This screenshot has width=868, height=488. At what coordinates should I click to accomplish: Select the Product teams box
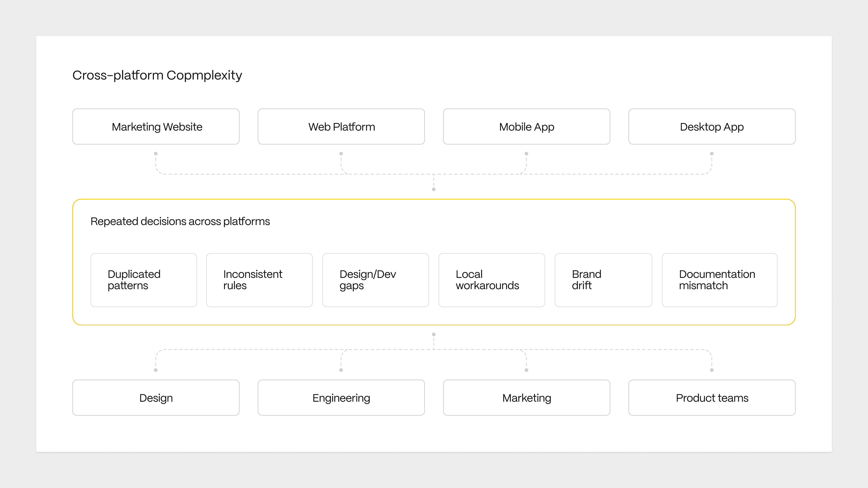712,398
